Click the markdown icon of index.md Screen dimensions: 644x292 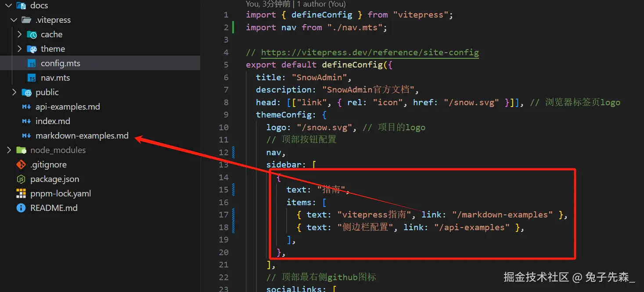click(x=26, y=121)
